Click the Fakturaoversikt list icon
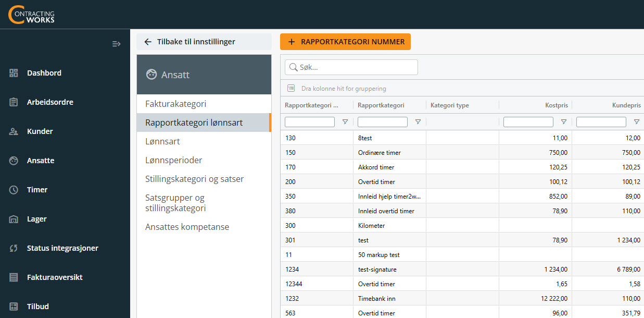644x318 pixels. [x=14, y=277]
